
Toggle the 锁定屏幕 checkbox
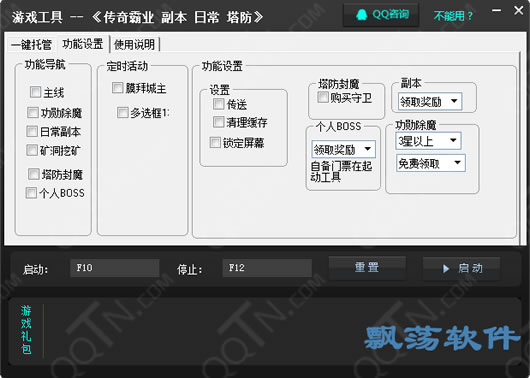click(x=215, y=142)
